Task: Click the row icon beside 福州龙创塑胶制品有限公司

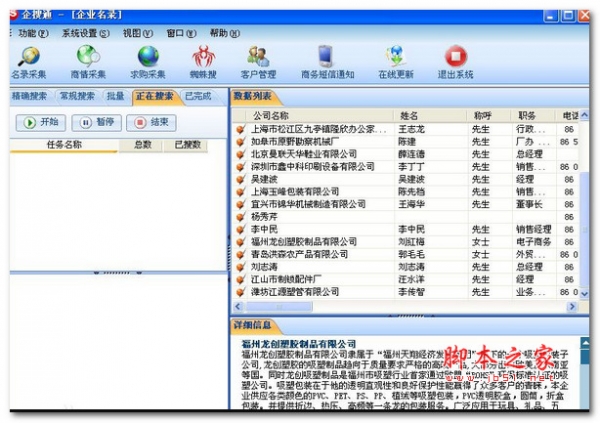Action: (x=240, y=242)
